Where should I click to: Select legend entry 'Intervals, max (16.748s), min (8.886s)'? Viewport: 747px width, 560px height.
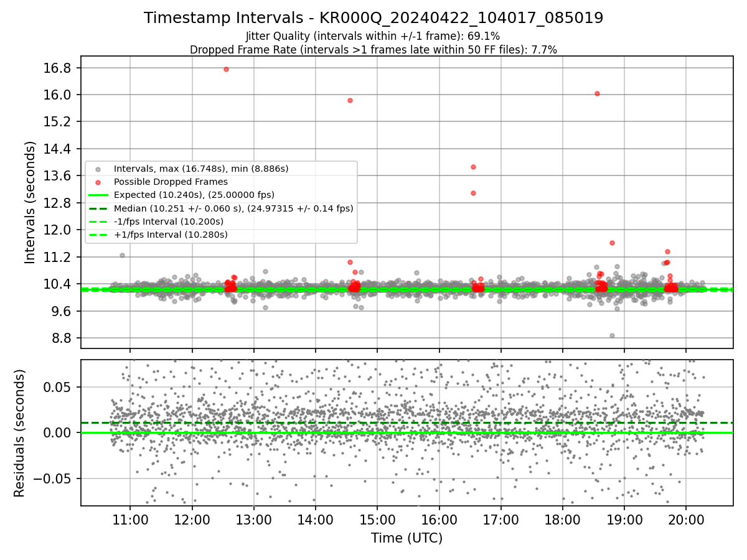201,169
